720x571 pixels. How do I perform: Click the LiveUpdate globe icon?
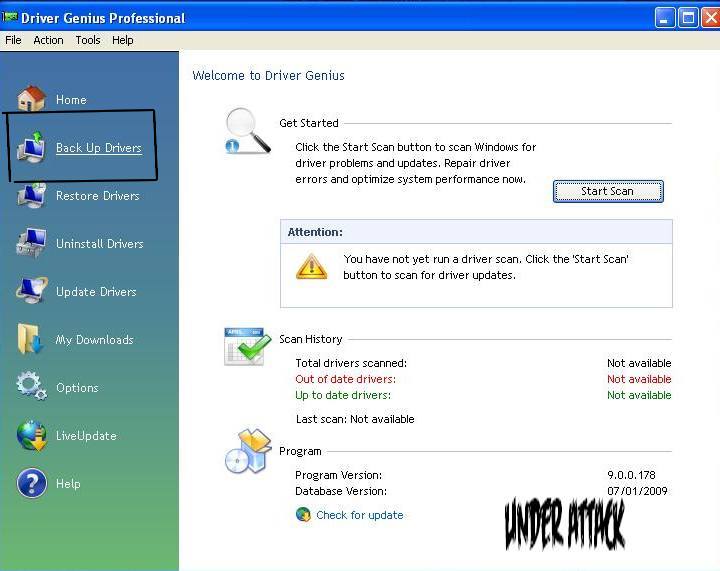(x=31, y=435)
